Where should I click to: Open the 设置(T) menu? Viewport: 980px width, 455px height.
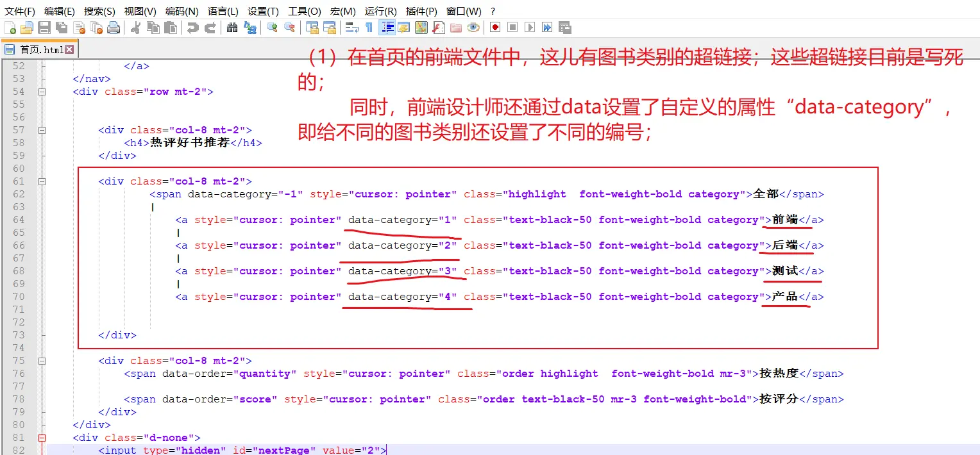[x=263, y=11]
